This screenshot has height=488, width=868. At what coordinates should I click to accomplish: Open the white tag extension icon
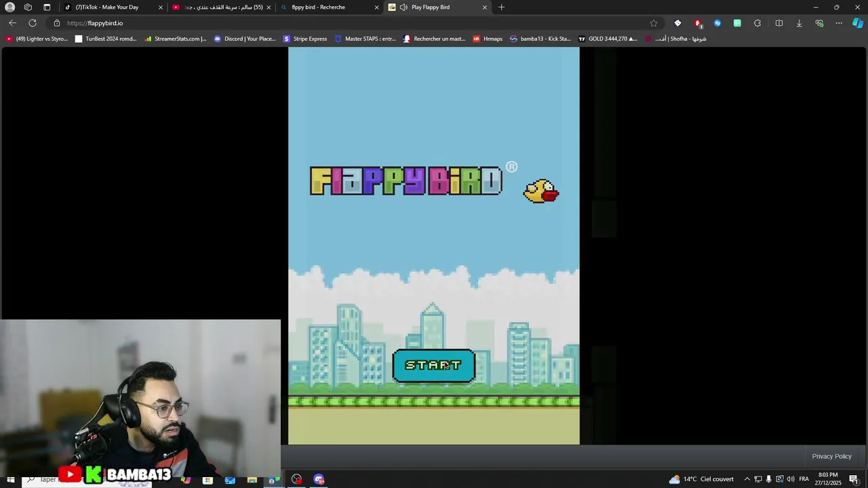tap(677, 23)
